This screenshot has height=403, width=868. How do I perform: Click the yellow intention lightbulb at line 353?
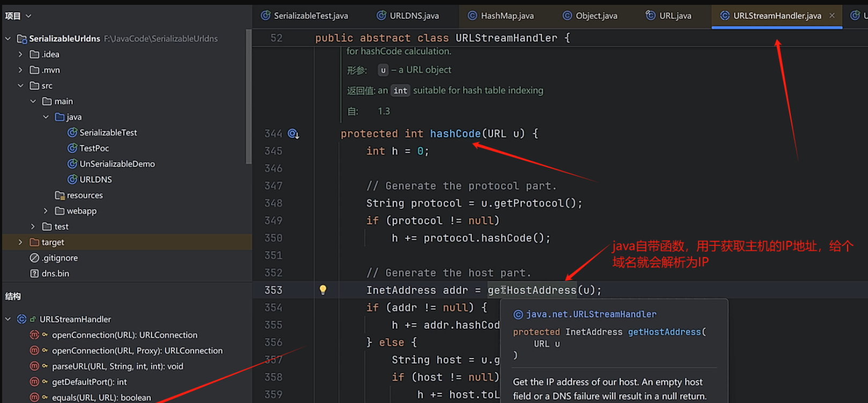323,290
